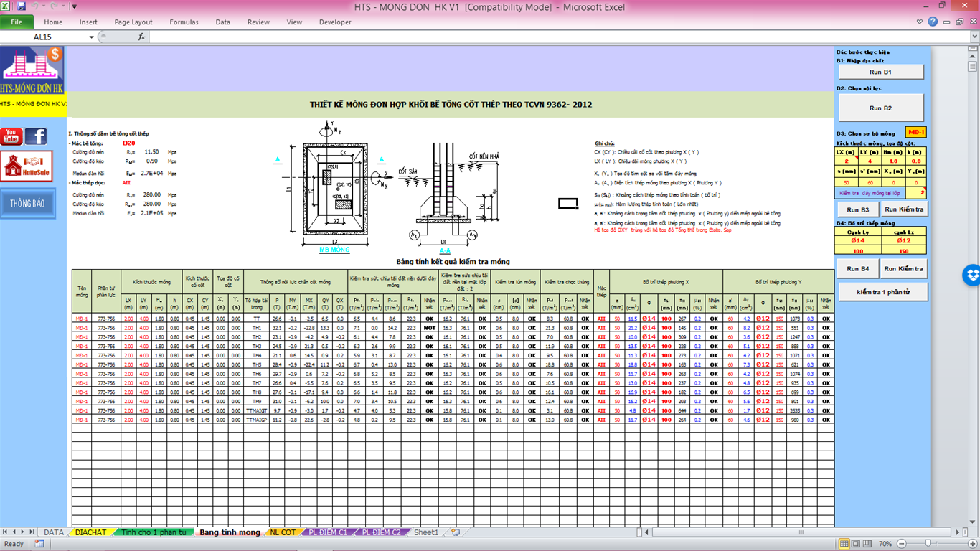Click the orange MĐ-1 cell in the B3 header
Image resolution: width=980 pixels, height=551 pixels.
(916, 132)
